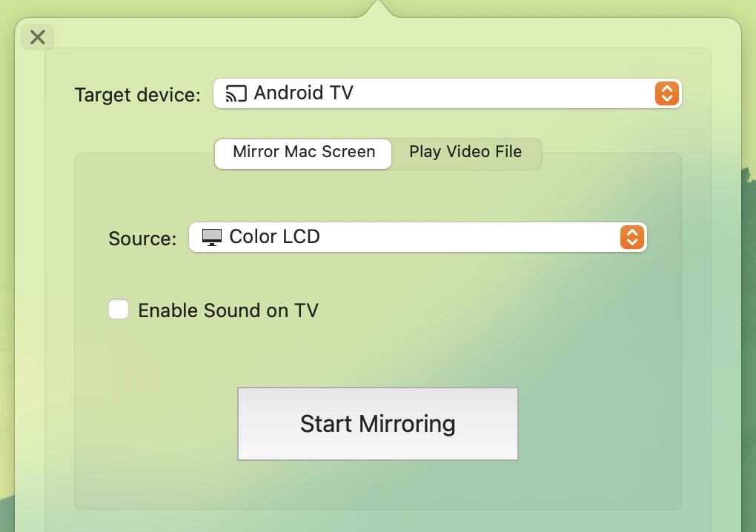Image resolution: width=756 pixels, height=532 pixels.
Task: Click the orange chevron icon on Target device selector
Action: click(x=666, y=94)
